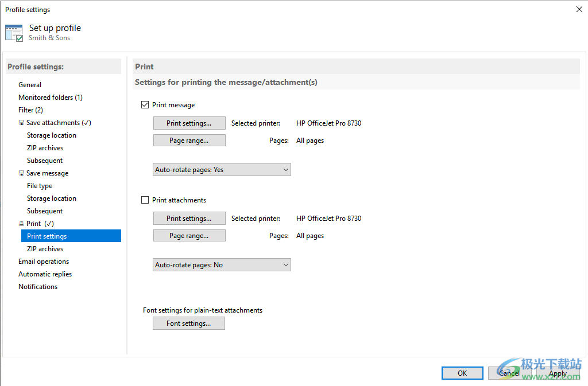Image resolution: width=588 pixels, height=386 pixels.
Task: Click the Set up profile header icon
Action: [14, 33]
